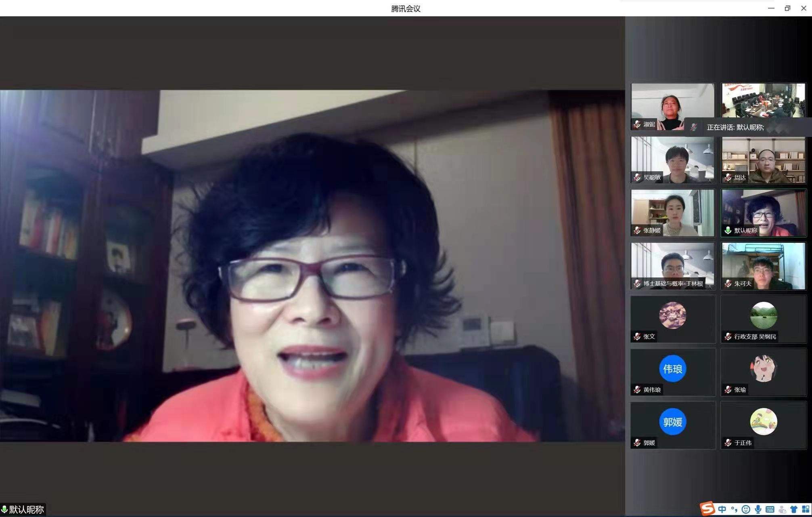Click the Sogou input method logo
This screenshot has width=812, height=517.
(x=707, y=509)
